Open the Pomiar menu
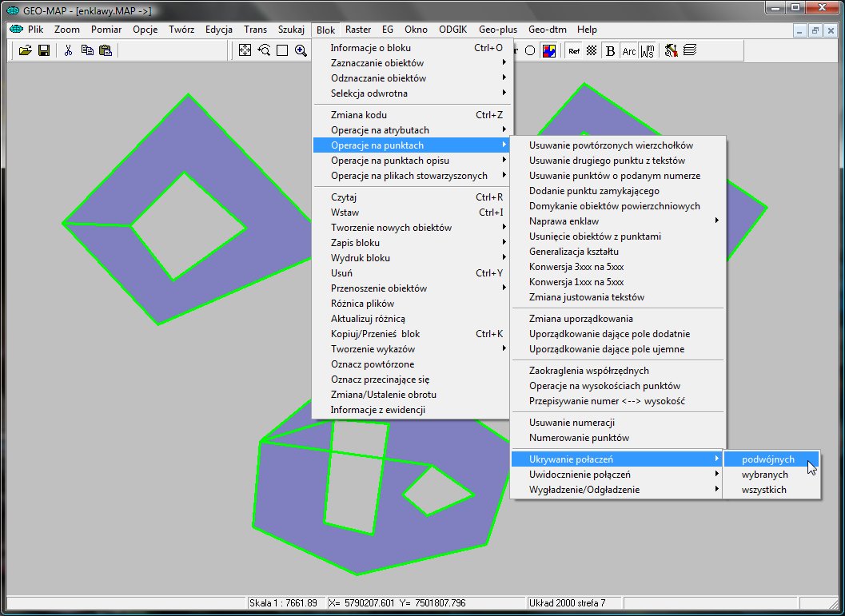The width and height of the screenshot is (845, 616). pos(106,30)
